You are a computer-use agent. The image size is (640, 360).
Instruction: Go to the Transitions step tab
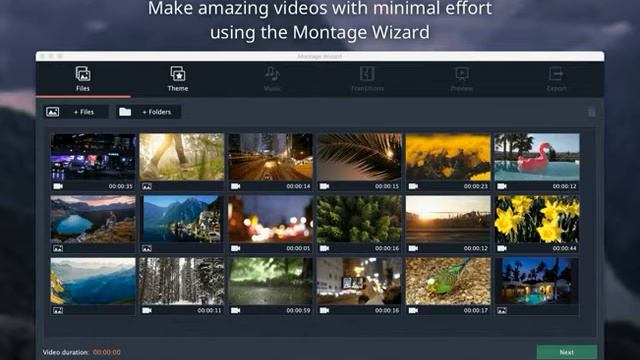click(x=367, y=79)
